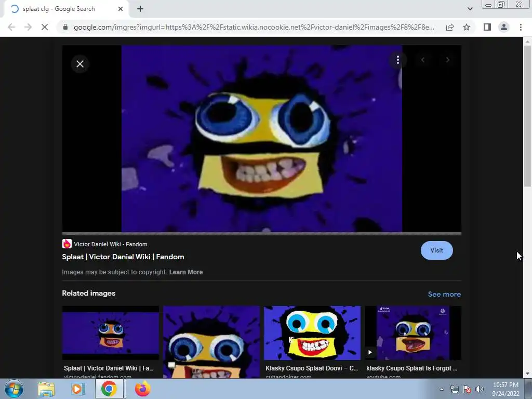This screenshot has height=399, width=532.
Task: Click the Victor Daniel Wiki - Fandom source label
Action: (x=111, y=244)
